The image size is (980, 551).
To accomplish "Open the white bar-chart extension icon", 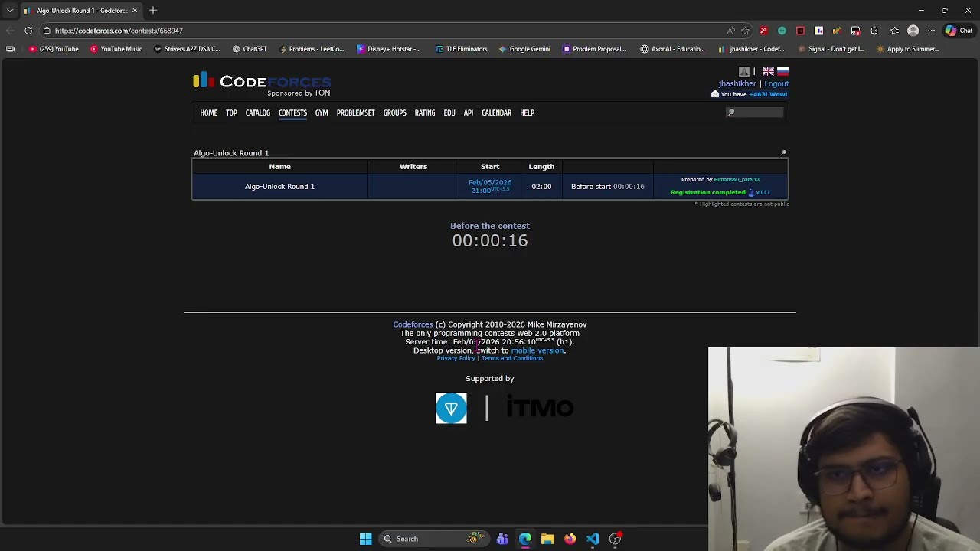I will pyautogui.click(x=818, y=31).
